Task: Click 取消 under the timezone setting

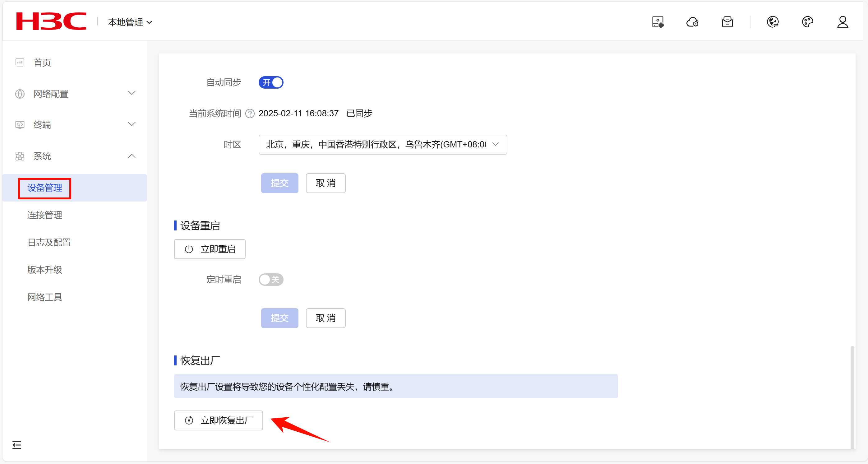Action: pyautogui.click(x=325, y=183)
